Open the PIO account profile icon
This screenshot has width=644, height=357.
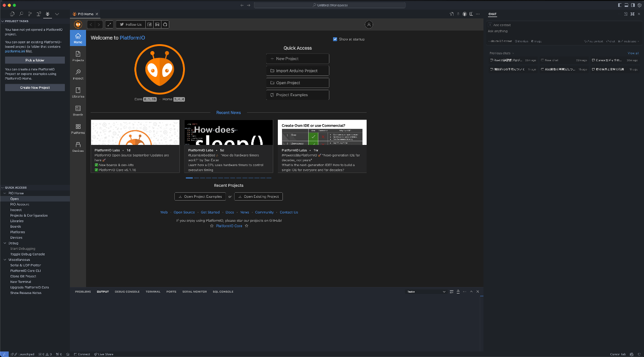[x=368, y=24]
